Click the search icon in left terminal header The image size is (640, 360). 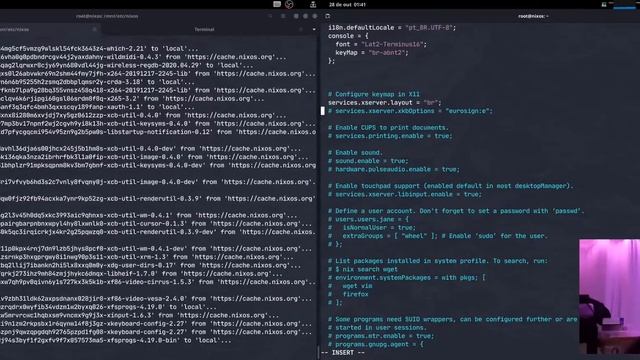[270, 16]
